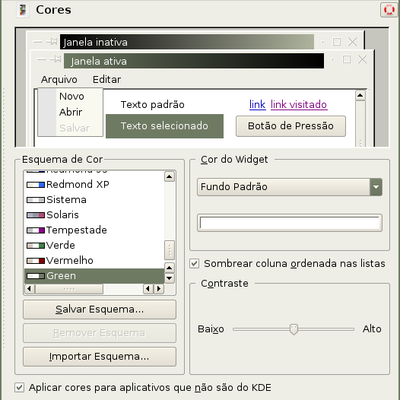The image size is (400, 400).
Task: Click scheme list vertical scrollbar thumb
Action: coord(169,250)
